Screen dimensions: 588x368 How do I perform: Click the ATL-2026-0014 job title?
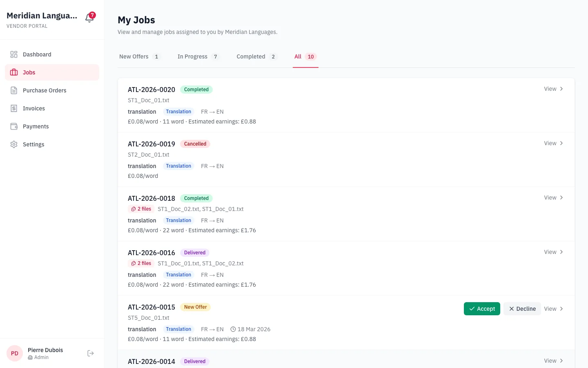tap(151, 361)
